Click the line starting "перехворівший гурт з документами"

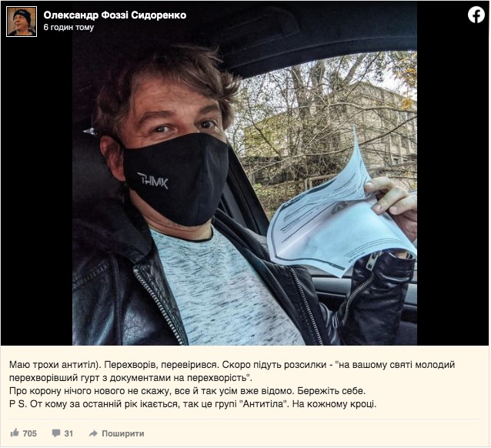[129, 377]
